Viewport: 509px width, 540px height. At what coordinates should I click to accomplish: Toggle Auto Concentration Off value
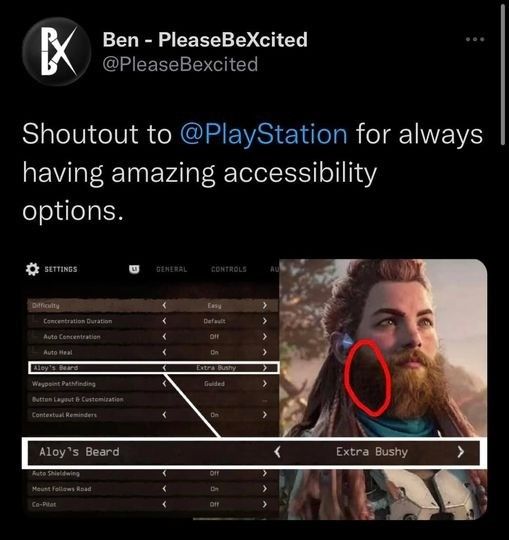tap(214, 336)
